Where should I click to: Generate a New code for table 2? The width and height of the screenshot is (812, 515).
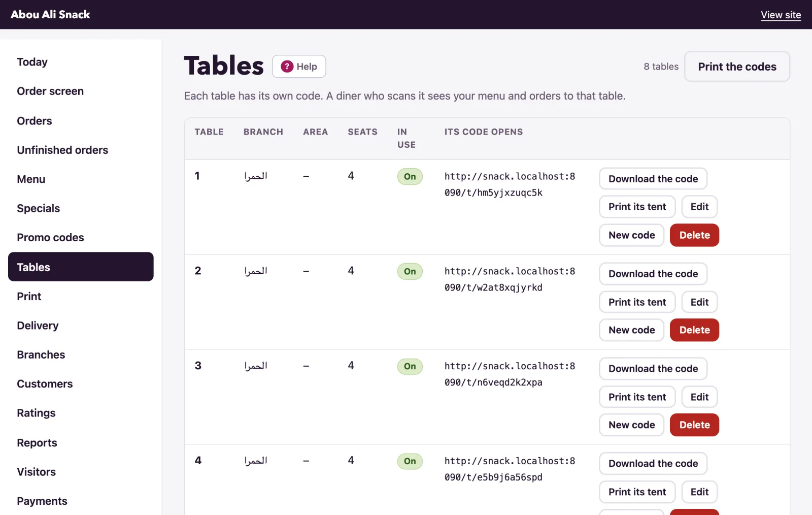coord(631,330)
